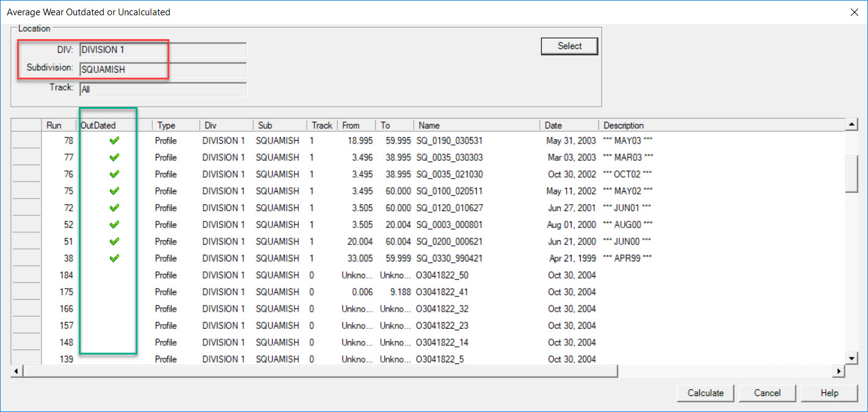This screenshot has height=412, width=868.
Task: Click the OutDated checkmark for run 77
Action: pos(114,157)
